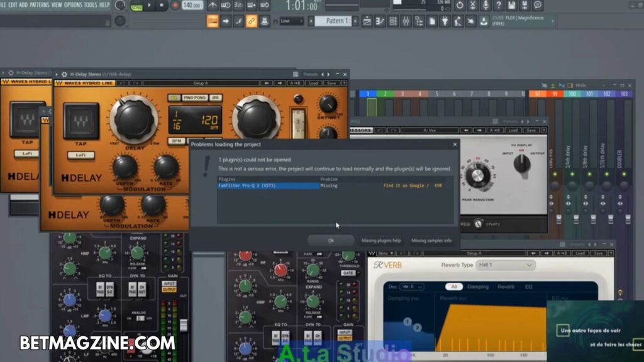The image size is (644, 362).
Task: Select mixer track 100
Action: coord(572,94)
